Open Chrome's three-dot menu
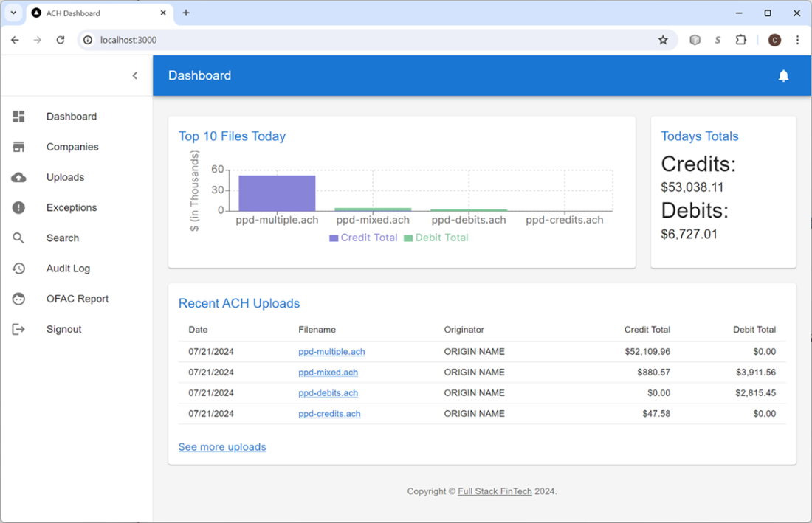Viewport: 812px width, 523px height. [x=797, y=40]
